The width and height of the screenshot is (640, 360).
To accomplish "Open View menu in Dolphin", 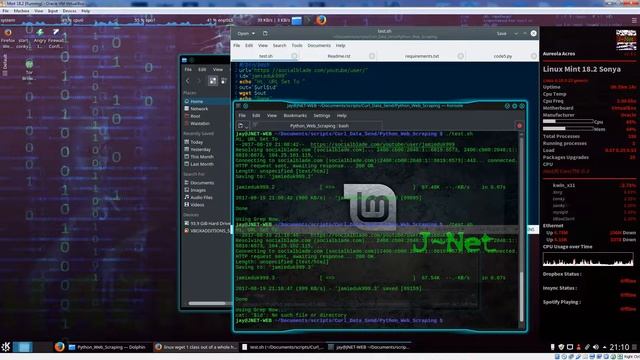I will [218, 69].
